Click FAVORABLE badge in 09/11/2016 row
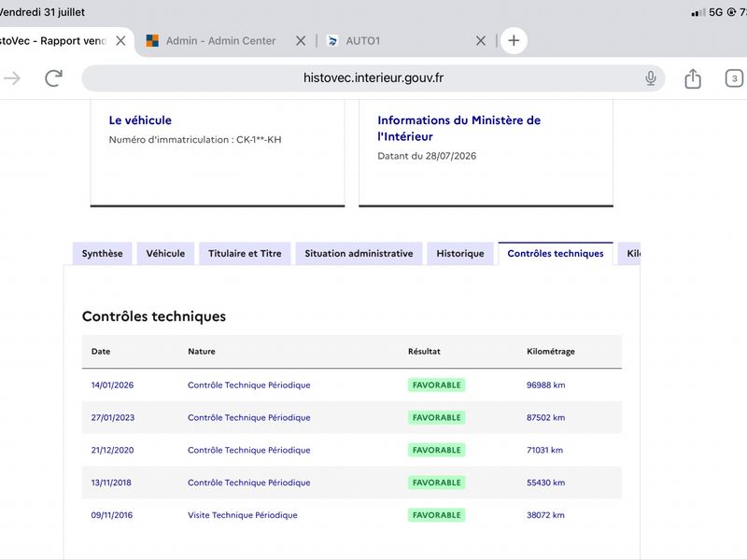 436,515
